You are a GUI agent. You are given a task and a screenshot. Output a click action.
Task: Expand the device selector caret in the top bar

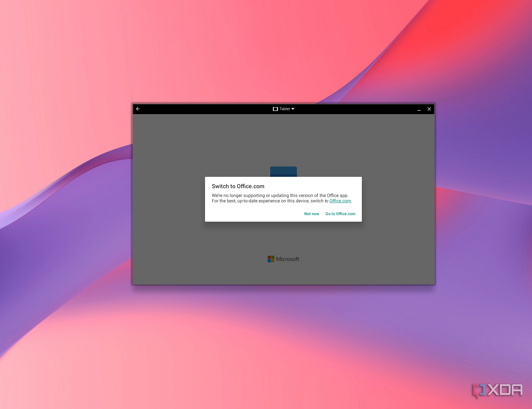[x=293, y=109]
